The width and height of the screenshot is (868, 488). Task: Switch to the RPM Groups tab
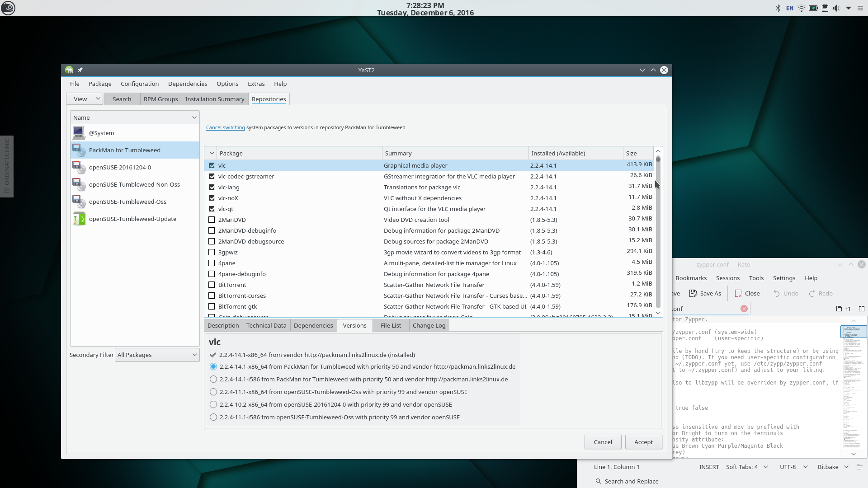pos(160,99)
